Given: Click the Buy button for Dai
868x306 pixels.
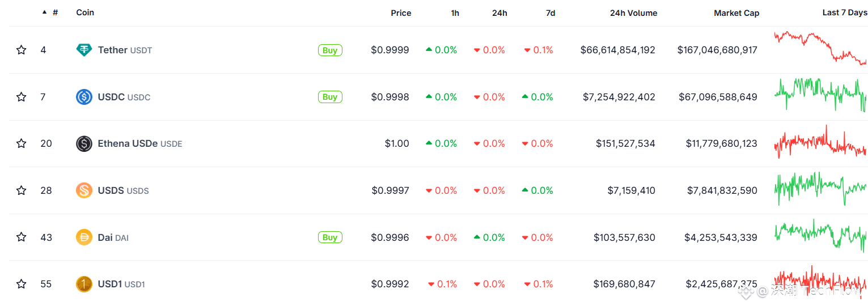Looking at the screenshot, I should pyautogui.click(x=330, y=237).
